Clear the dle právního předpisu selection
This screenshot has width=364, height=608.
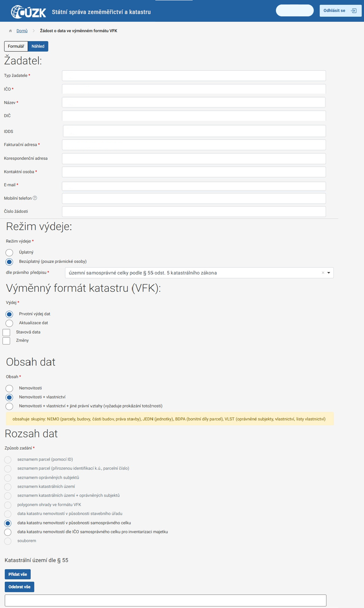323,273
